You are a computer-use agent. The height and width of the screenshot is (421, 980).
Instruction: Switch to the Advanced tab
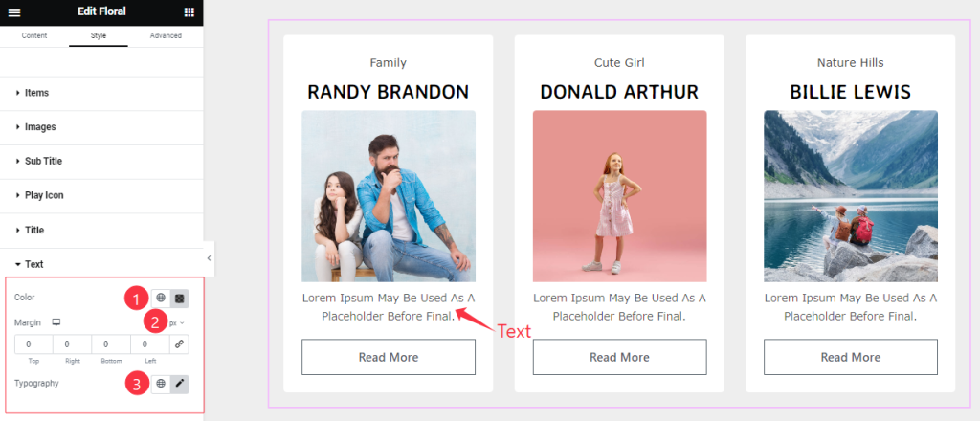pyautogui.click(x=166, y=35)
